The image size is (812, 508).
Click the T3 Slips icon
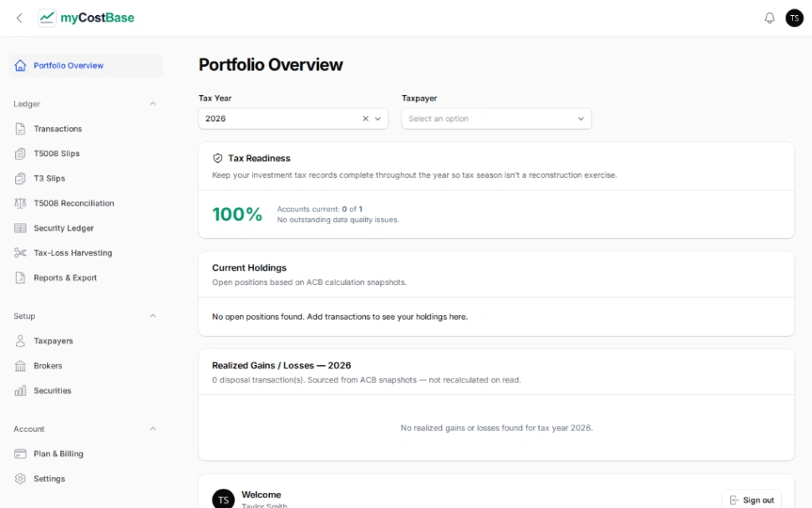pyautogui.click(x=20, y=178)
